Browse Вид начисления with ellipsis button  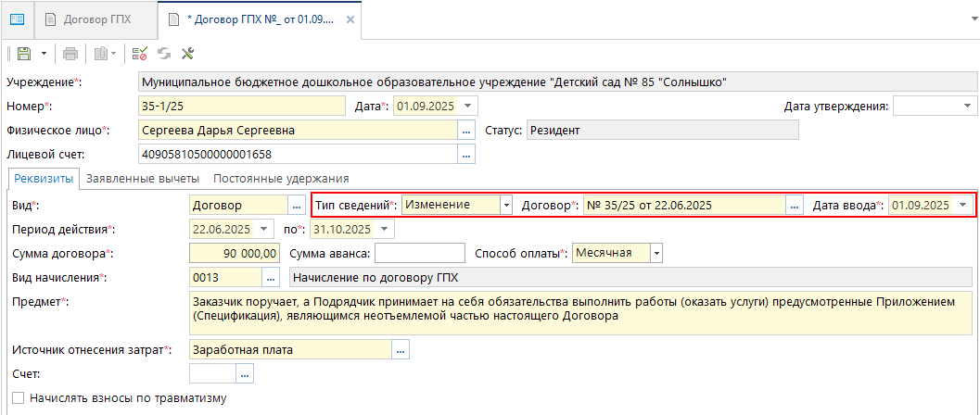270,277
